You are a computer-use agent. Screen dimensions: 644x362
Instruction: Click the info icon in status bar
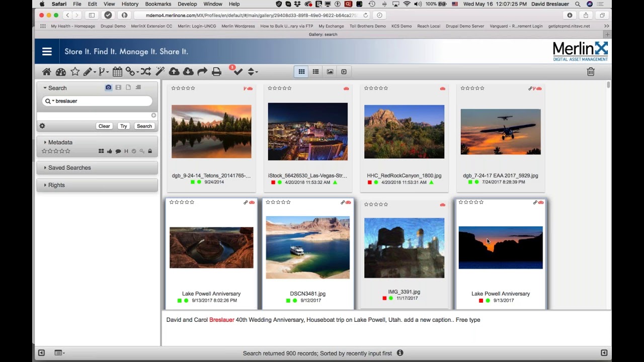coord(400,353)
